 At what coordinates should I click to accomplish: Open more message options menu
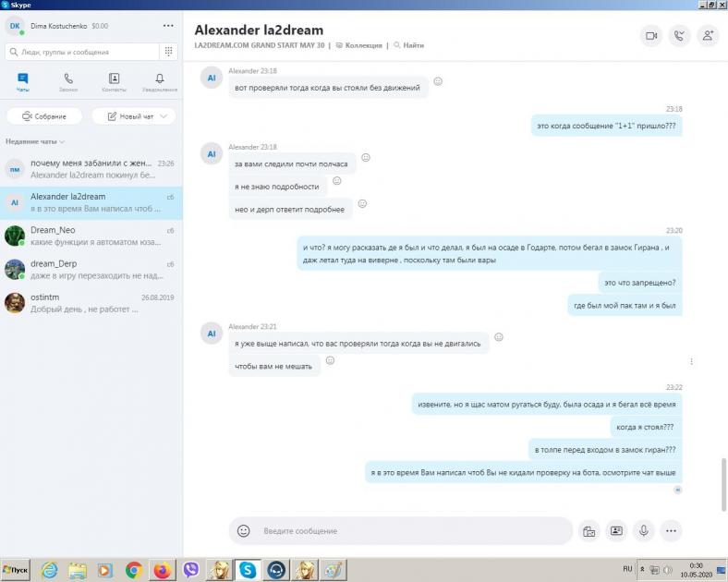pyautogui.click(x=672, y=531)
